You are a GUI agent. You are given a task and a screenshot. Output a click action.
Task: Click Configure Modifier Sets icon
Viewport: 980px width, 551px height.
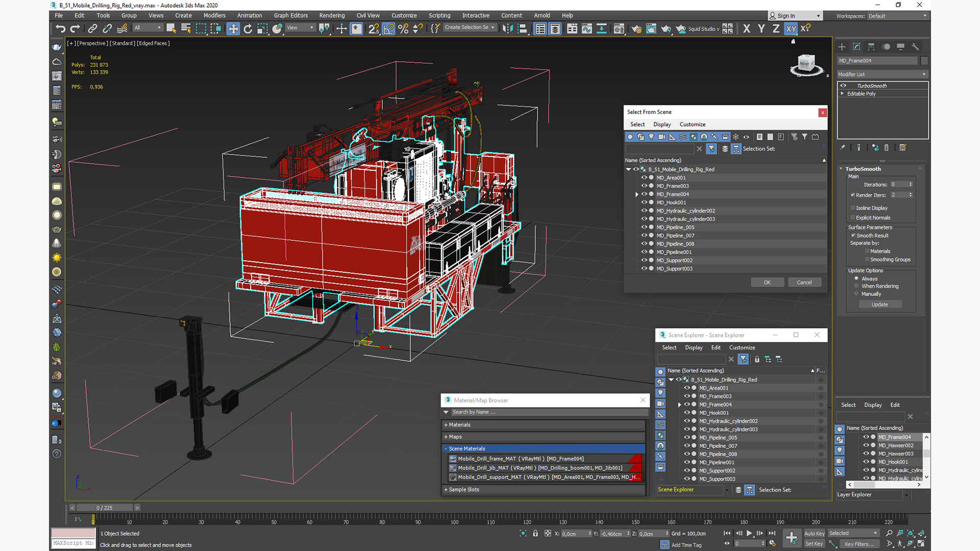tap(903, 147)
